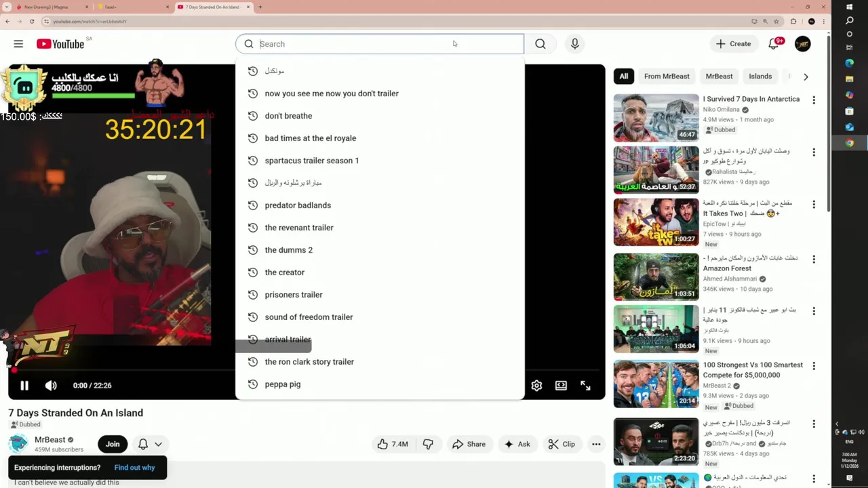Open options for the 1:06:04 stream video
The width and height of the screenshot is (868, 488).
point(814,312)
